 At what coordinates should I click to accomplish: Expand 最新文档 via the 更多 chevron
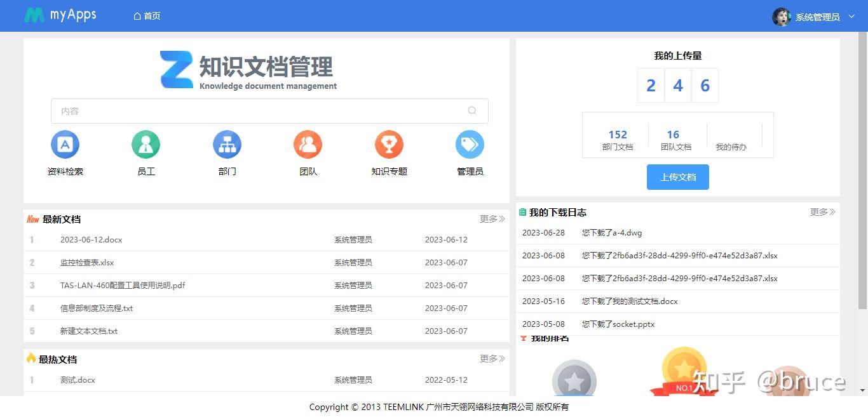[x=491, y=219]
